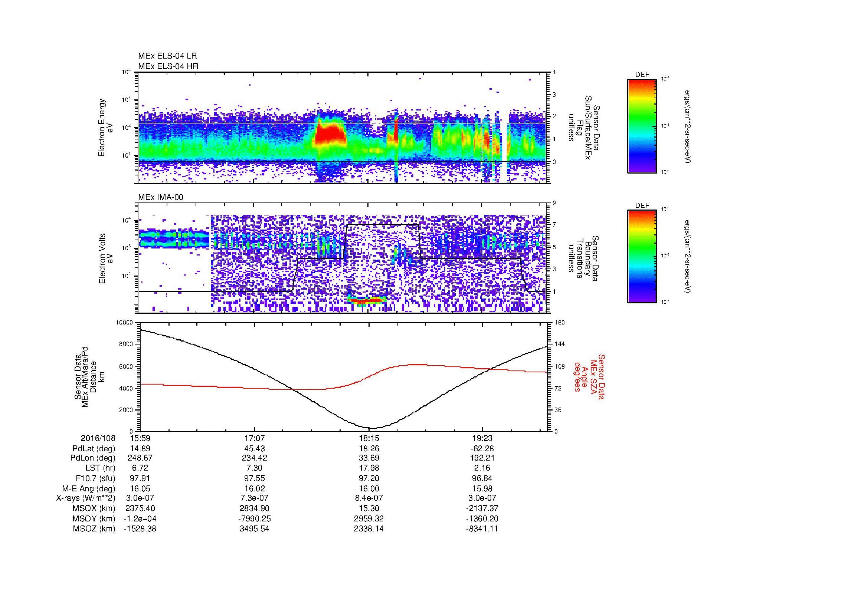Click time tick label '17:07'

pos(255,438)
